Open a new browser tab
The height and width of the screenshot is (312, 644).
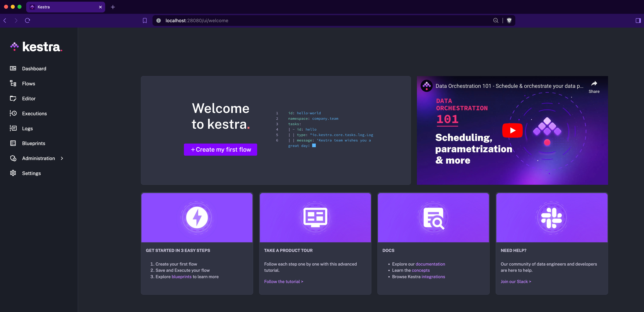click(113, 7)
